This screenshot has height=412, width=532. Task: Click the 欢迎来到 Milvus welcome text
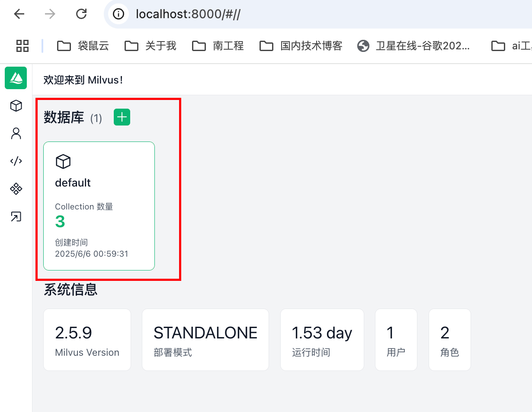[83, 80]
